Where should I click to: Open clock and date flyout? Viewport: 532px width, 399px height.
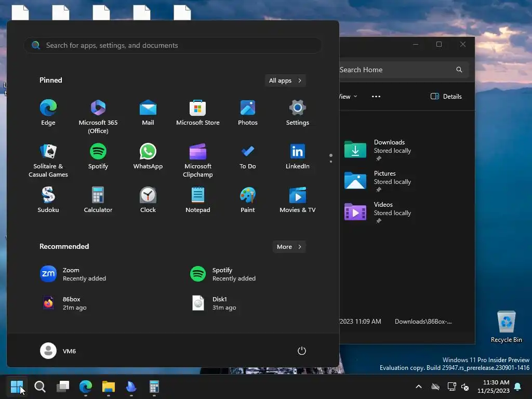494,387
